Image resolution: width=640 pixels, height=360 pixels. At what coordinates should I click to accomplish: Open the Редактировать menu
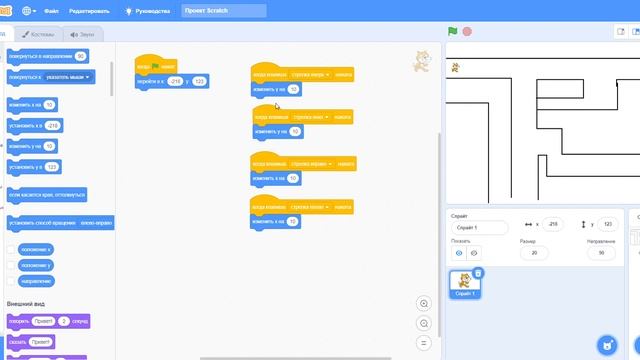click(x=89, y=11)
